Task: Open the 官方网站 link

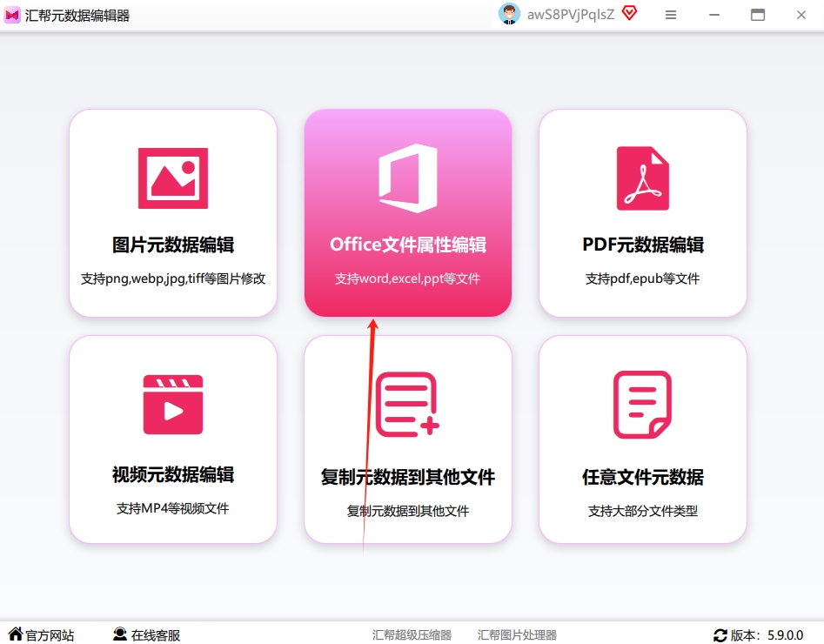Action: pyautogui.click(x=50, y=635)
